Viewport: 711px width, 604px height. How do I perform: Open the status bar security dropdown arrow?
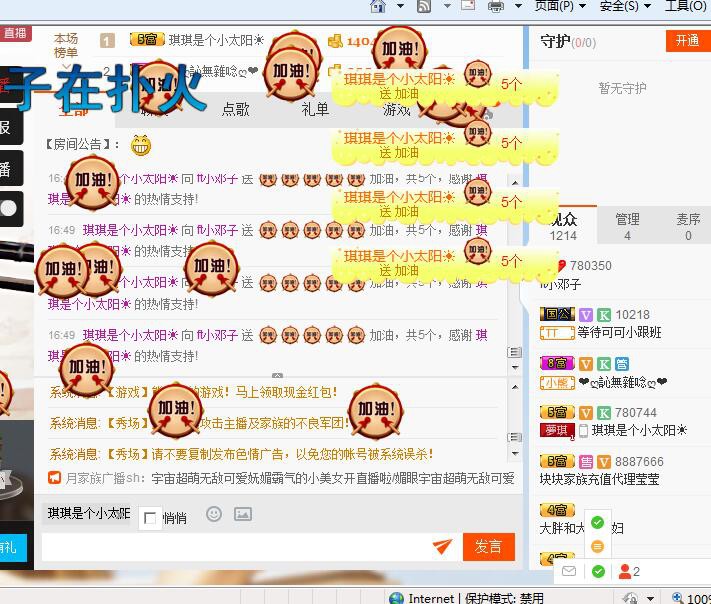[x=651, y=599]
